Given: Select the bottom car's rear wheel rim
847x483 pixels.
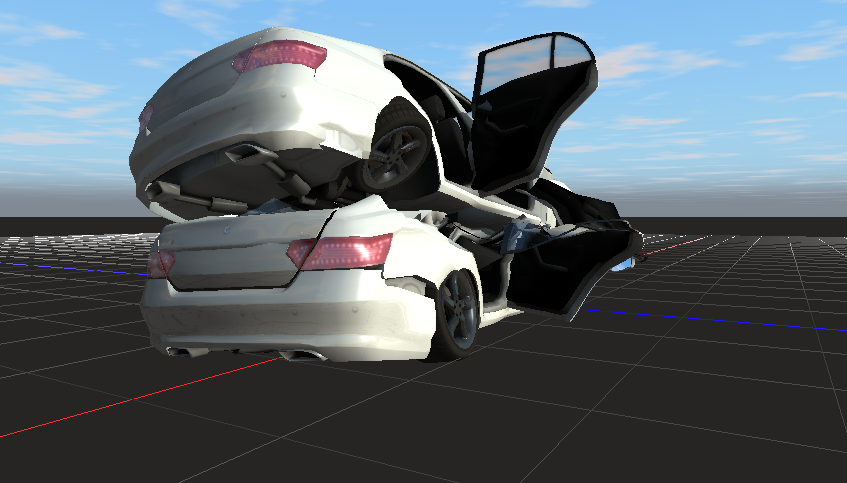Looking at the screenshot, I should pos(459,311).
